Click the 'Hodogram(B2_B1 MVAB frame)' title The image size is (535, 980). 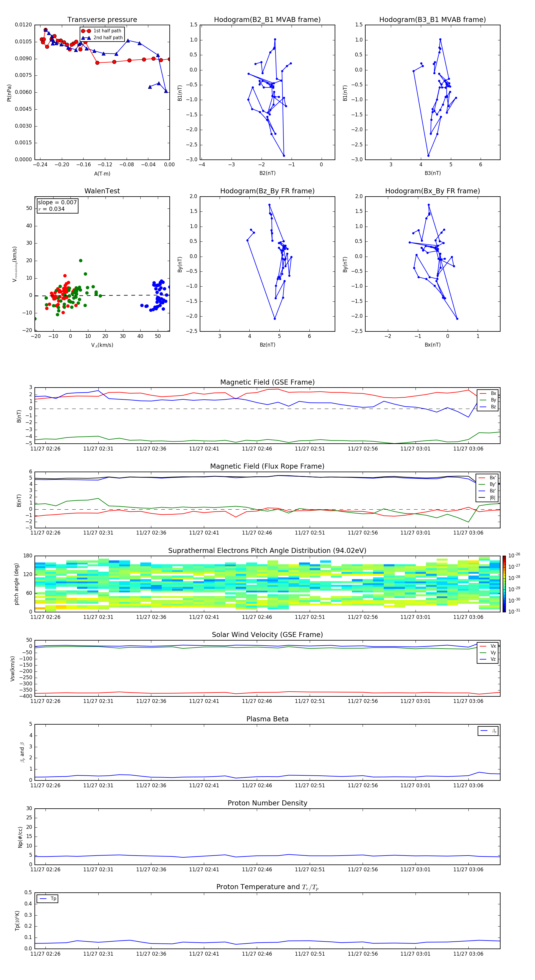coord(267,20)
